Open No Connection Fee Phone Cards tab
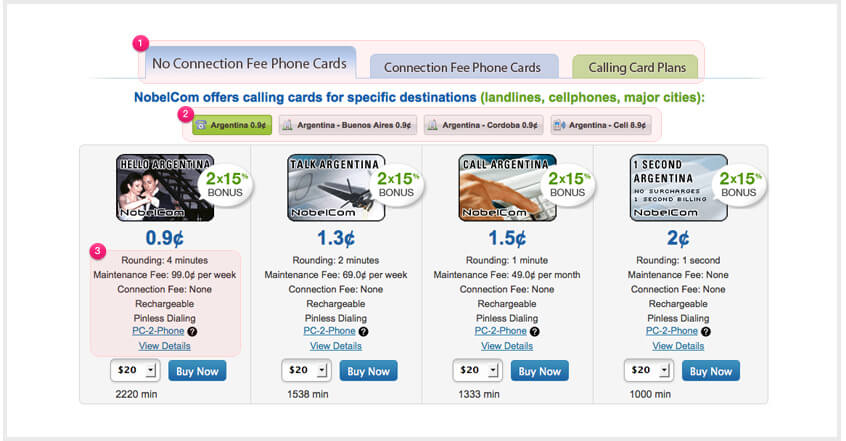The image size is (846, 441). (249, 63)
